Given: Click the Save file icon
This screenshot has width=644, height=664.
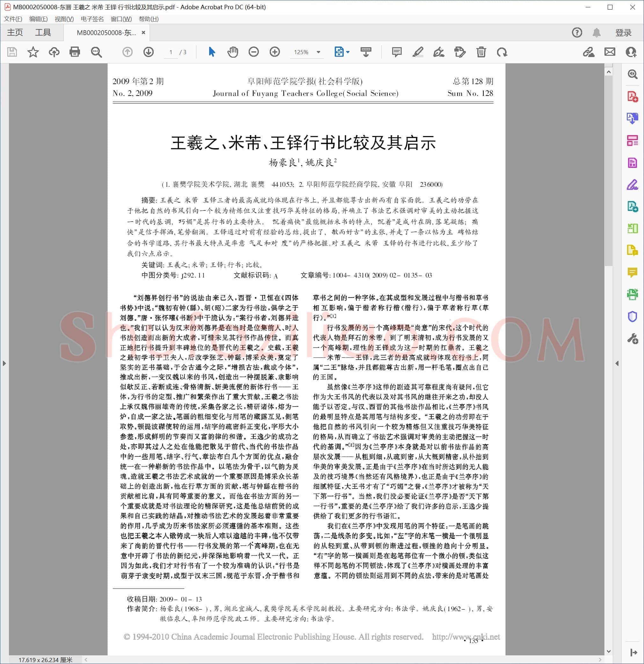Looking at the screenshot, I should pos(12,52).
